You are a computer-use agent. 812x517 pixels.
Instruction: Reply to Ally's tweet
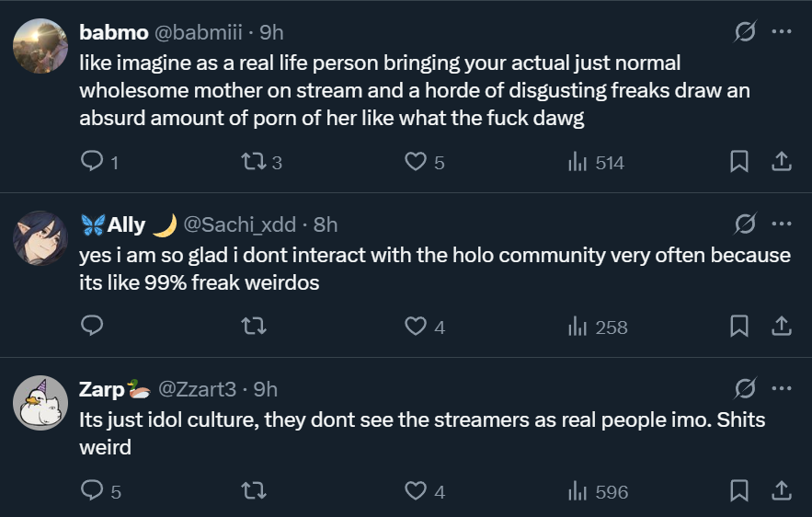point(93,326)
